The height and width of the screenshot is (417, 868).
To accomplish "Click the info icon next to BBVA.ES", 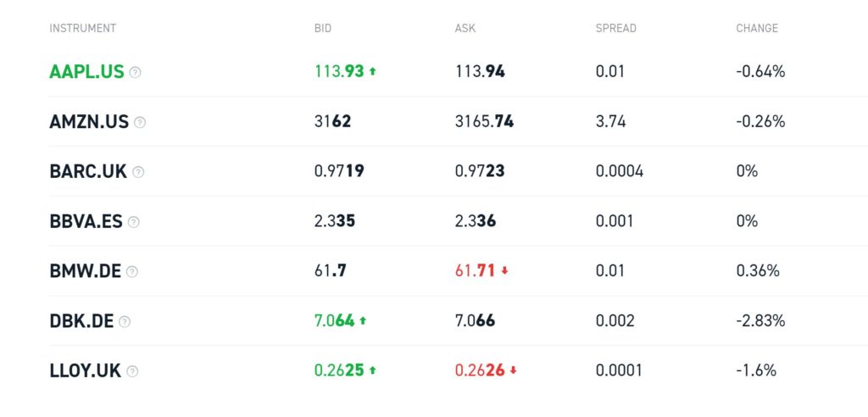I will coord(133,222).
